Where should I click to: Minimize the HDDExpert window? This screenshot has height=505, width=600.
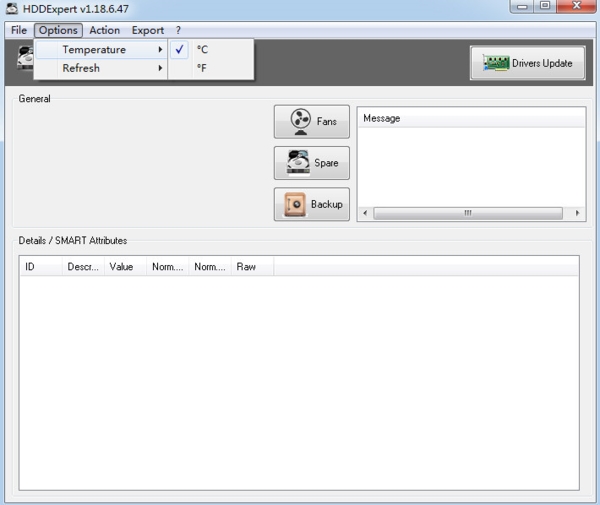tap(522, 6)
